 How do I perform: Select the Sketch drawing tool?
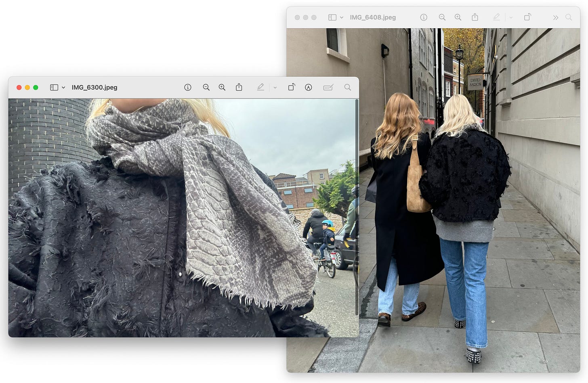click(309, 87)
